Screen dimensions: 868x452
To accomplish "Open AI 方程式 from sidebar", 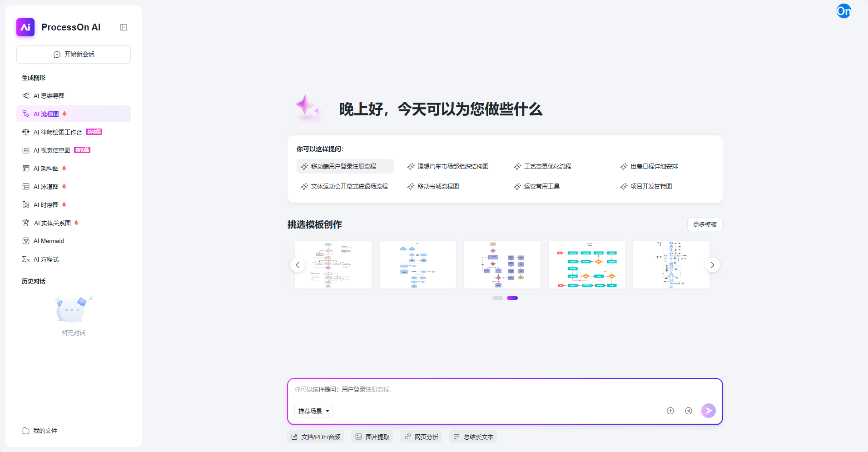I will pyautogui.click(x=74, y=259).
